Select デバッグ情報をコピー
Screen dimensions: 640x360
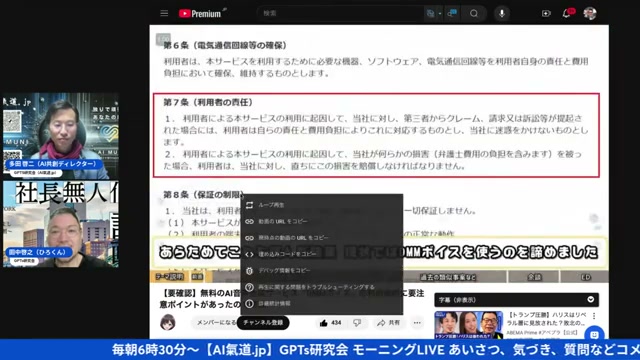(322, 271)
